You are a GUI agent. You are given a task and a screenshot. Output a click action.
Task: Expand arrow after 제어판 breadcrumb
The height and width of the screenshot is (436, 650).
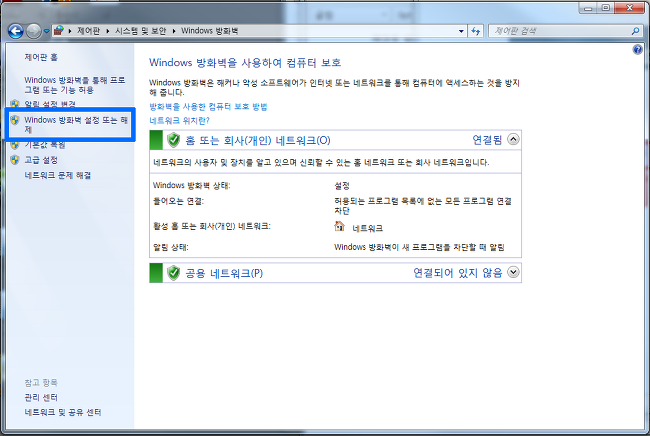(108, 31)
